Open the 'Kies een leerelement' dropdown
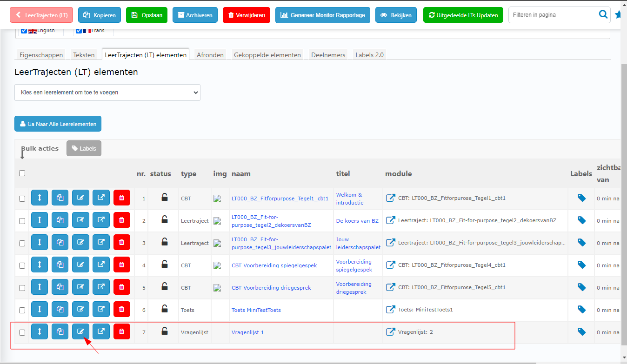The image size is (627, 364). coord(107,93)
